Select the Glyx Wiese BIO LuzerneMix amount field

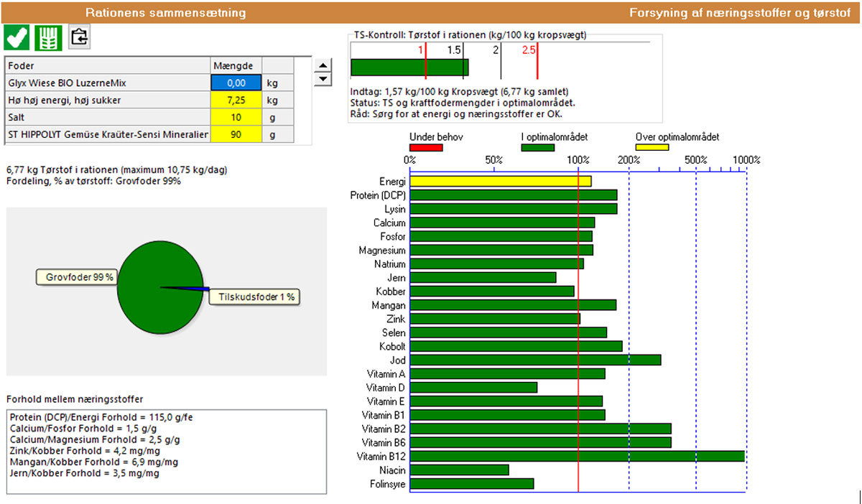tap(236, 83)
